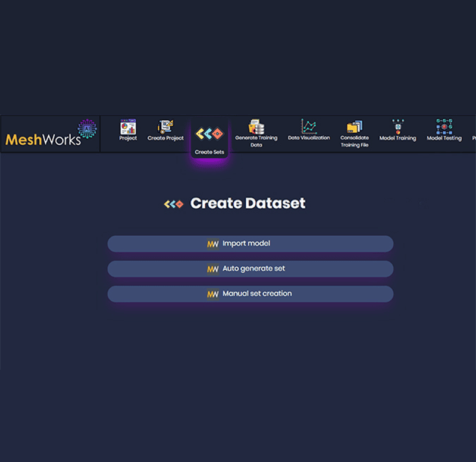Open Manual set creation
Image resolution: width=476 pixels, height=462 pixels.
tap(250, 294)
